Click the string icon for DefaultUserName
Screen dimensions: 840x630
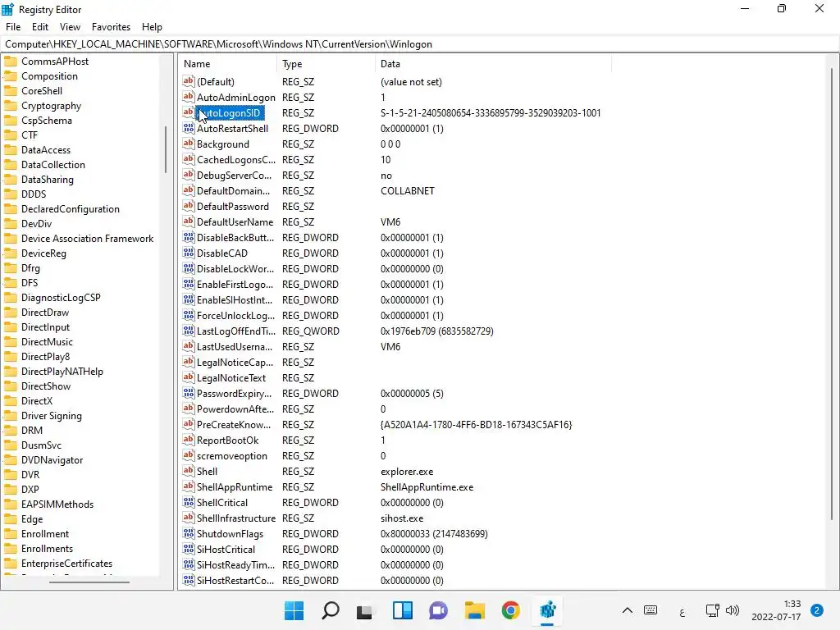pyautogui.click(x=188, y=221)
